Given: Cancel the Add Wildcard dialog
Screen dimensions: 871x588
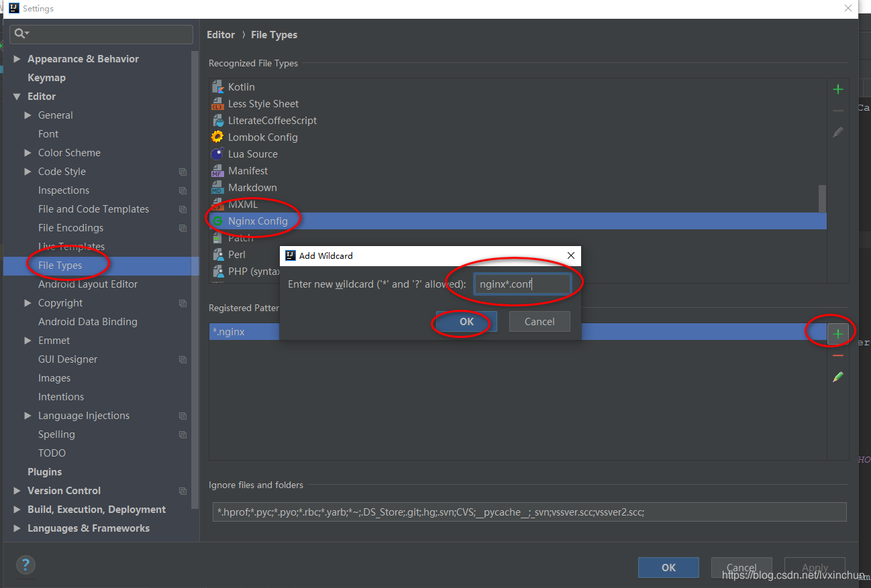Looking at the screenshot, I should (540, 322).
